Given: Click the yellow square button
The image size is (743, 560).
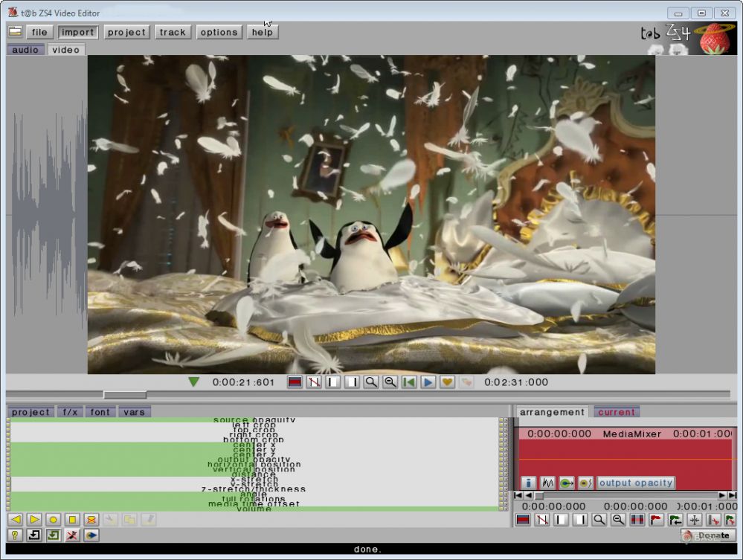Looking at the screenshot, I should click(x=72, y=520).
